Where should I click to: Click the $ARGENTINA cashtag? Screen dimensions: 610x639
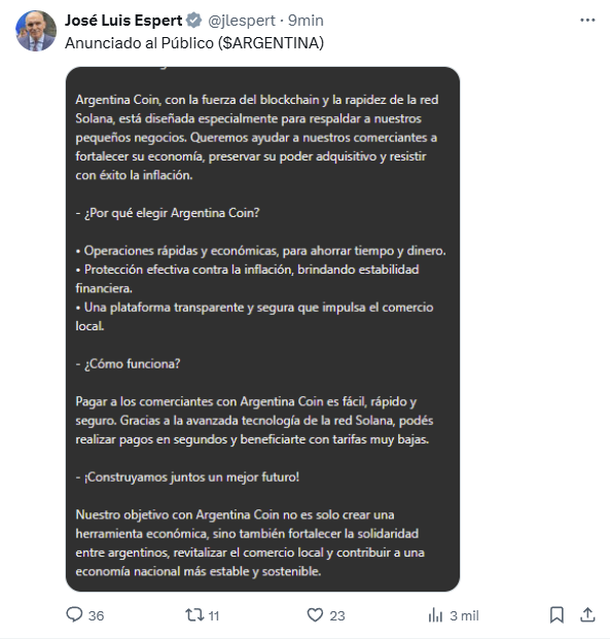(x=270, y=44)
